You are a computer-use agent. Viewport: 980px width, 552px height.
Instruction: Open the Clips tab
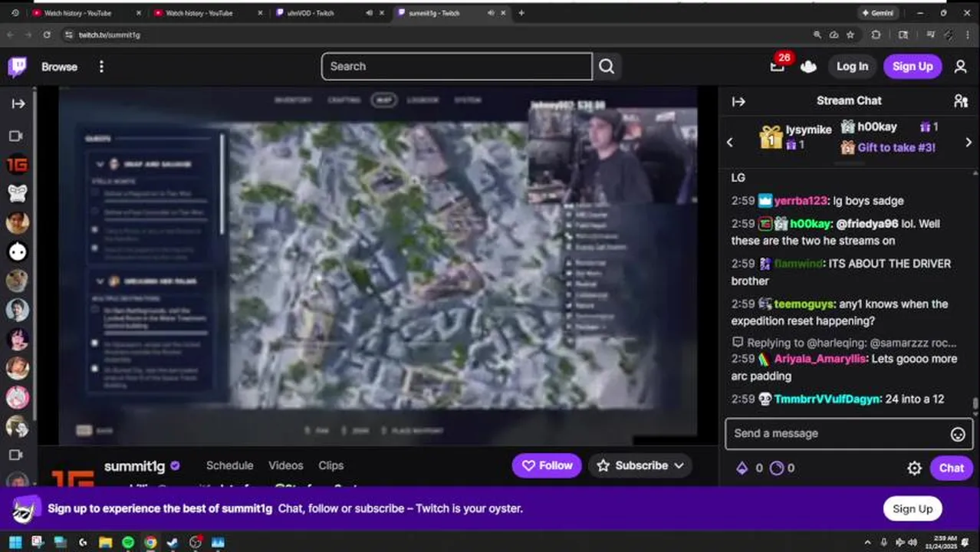point(331,465)
